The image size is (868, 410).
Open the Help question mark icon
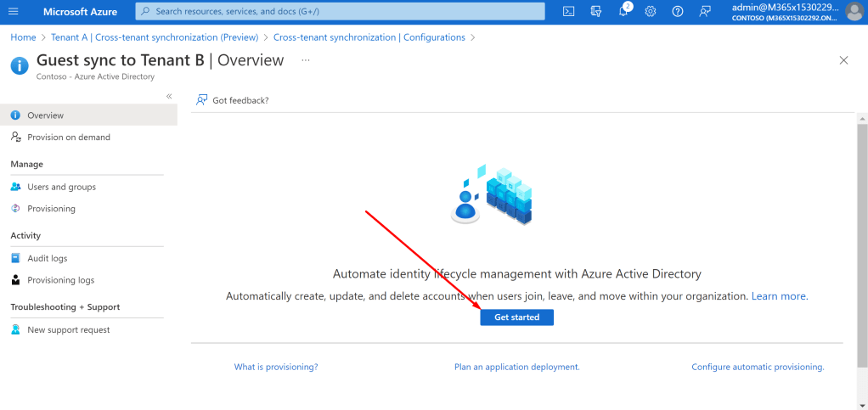678,11
